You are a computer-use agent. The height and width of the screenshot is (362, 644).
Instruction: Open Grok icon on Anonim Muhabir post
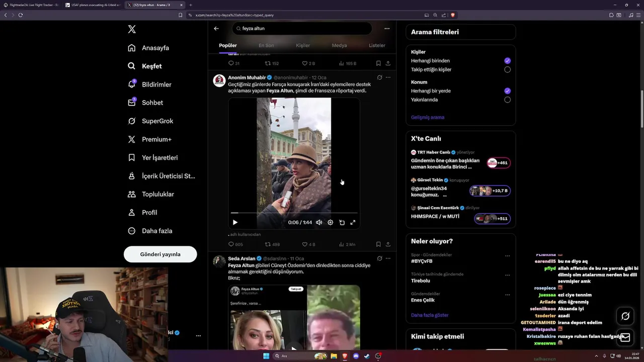click(x=380, y=77)
